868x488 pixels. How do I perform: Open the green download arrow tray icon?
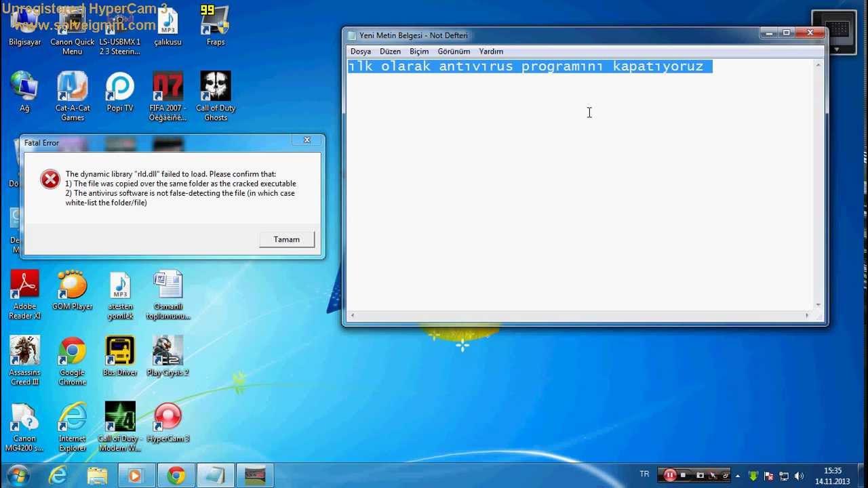(x=753, y=476)
